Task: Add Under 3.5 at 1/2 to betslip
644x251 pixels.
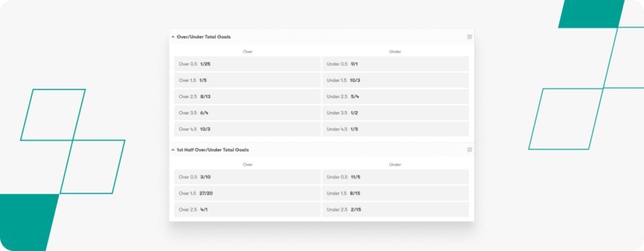Action: (396, 113)
